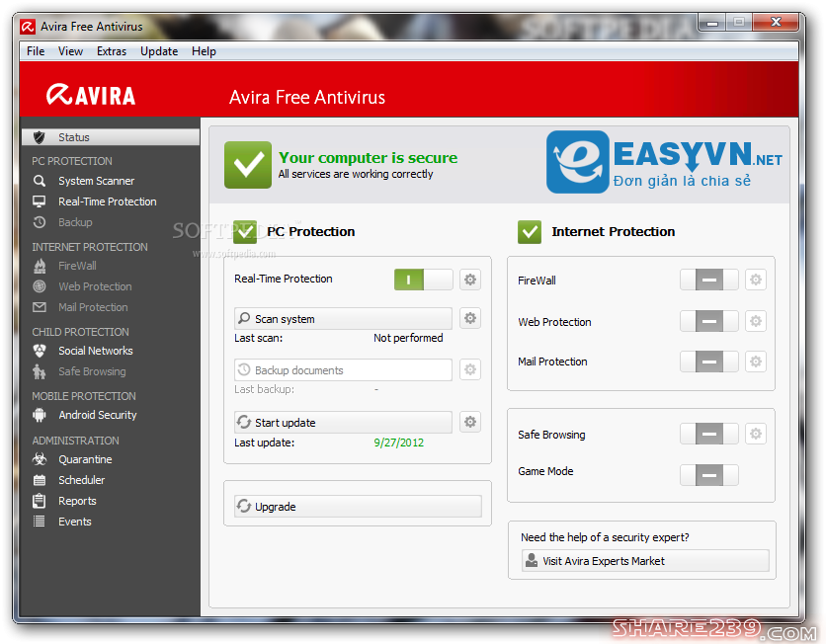
Task: Open Real-Time Protection settings gear
Action: 470,280
